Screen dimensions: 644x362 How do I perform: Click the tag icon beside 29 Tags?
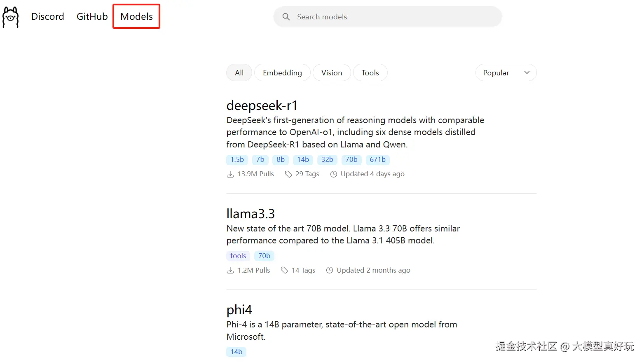(x=288, y=174)
